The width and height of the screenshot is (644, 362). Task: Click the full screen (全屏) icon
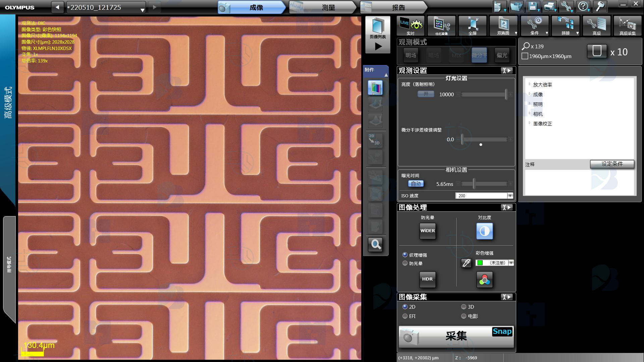point(472,25)
